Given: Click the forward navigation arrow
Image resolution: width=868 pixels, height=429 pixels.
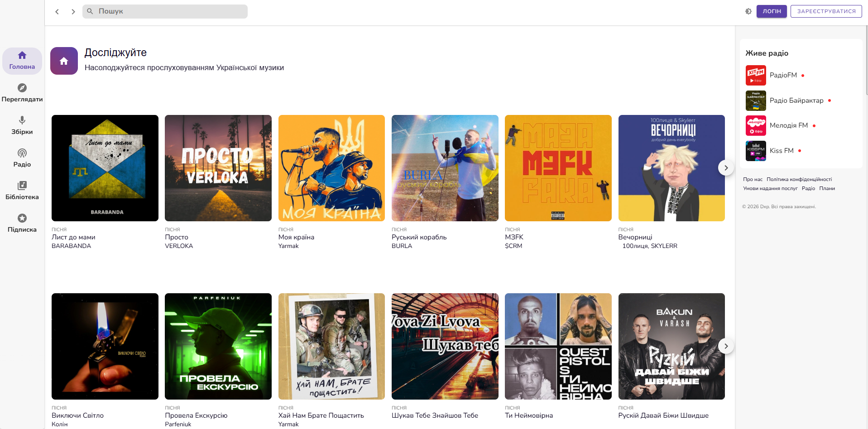Looking at the screenshot, I should 73,12.
